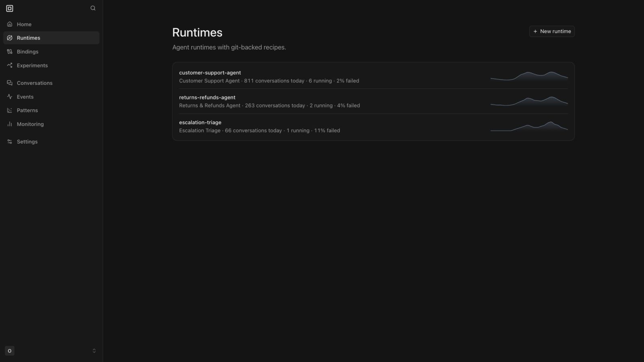
Task: Select the Bindings sidebar icon
Action: (x=10, y=51)
